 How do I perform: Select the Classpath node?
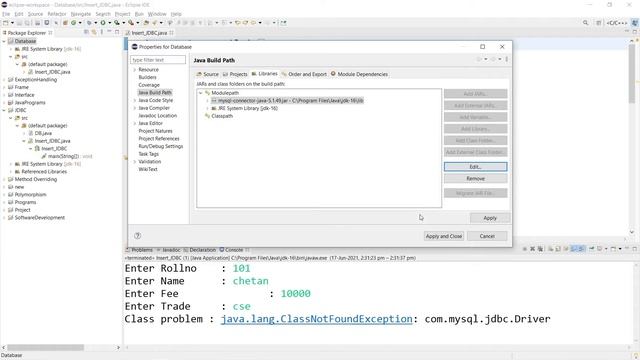pos(222,116)
